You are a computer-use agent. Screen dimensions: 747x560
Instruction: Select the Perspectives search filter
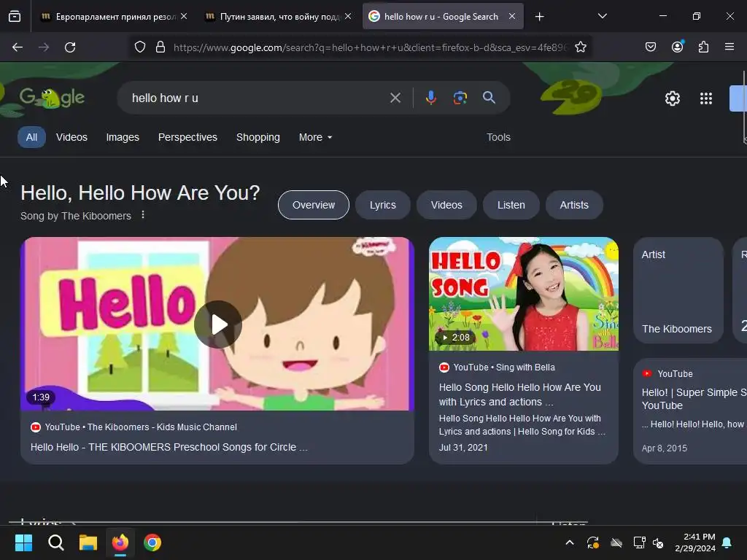coord(187,137)
